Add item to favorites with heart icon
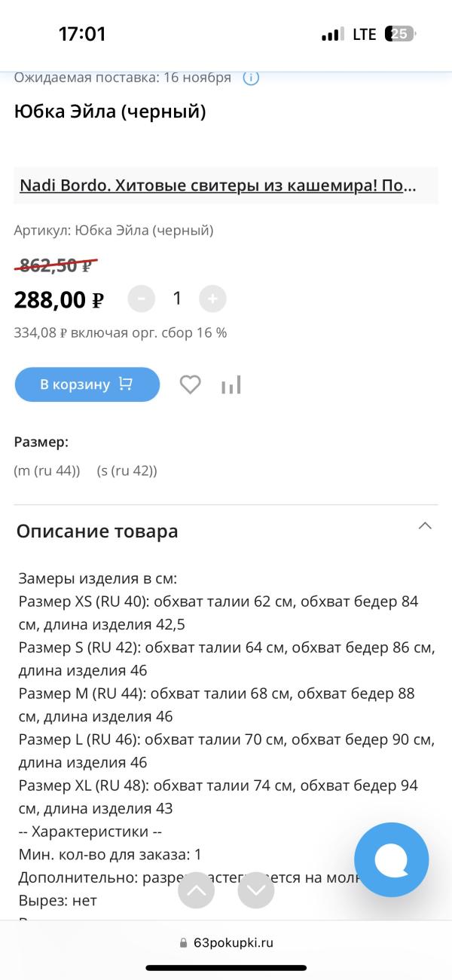This screenshot has width=452, height=980. coord(190,385)
